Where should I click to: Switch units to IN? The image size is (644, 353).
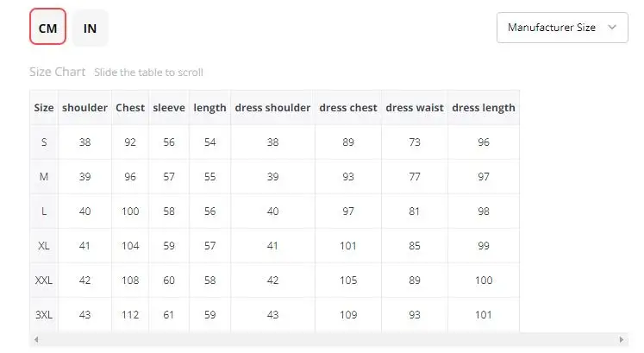click(x=90, y=28)
